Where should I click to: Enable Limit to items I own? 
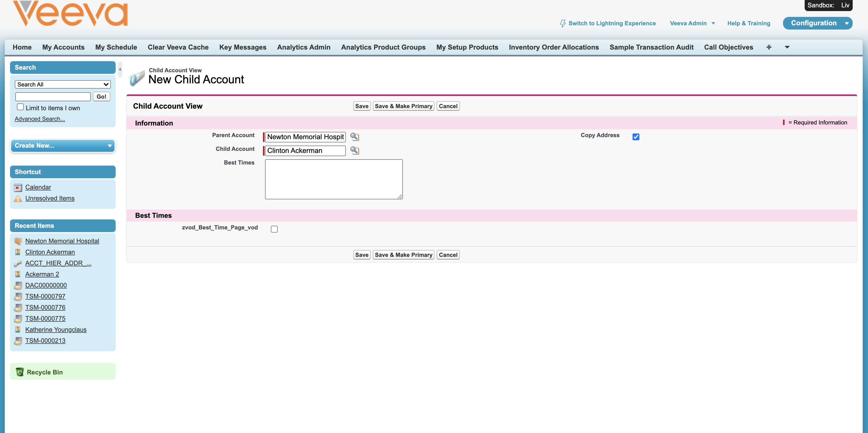coord(20,107)
